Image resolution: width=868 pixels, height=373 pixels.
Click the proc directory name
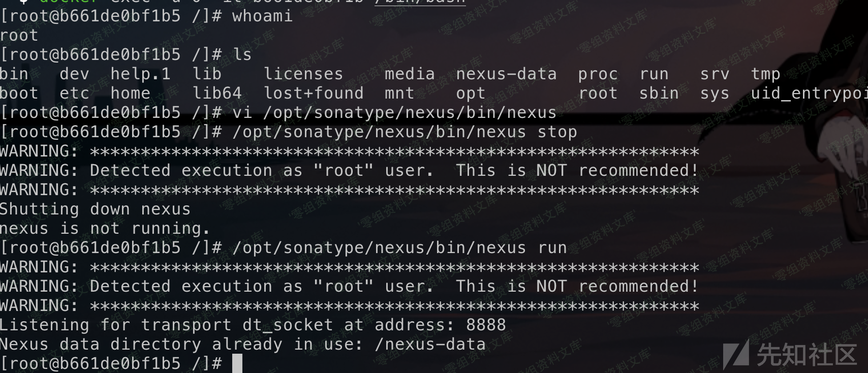pyautogui.click(x=598, y=74)
